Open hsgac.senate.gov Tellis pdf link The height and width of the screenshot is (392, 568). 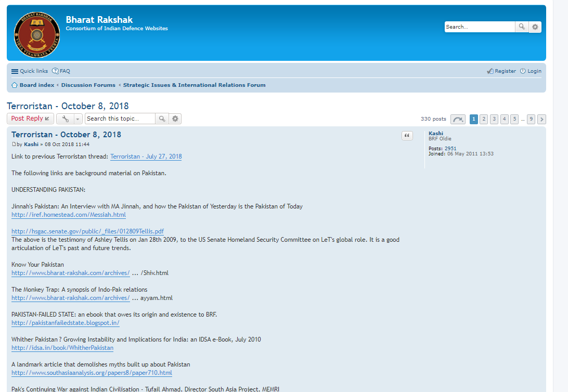tap(88, 231)
